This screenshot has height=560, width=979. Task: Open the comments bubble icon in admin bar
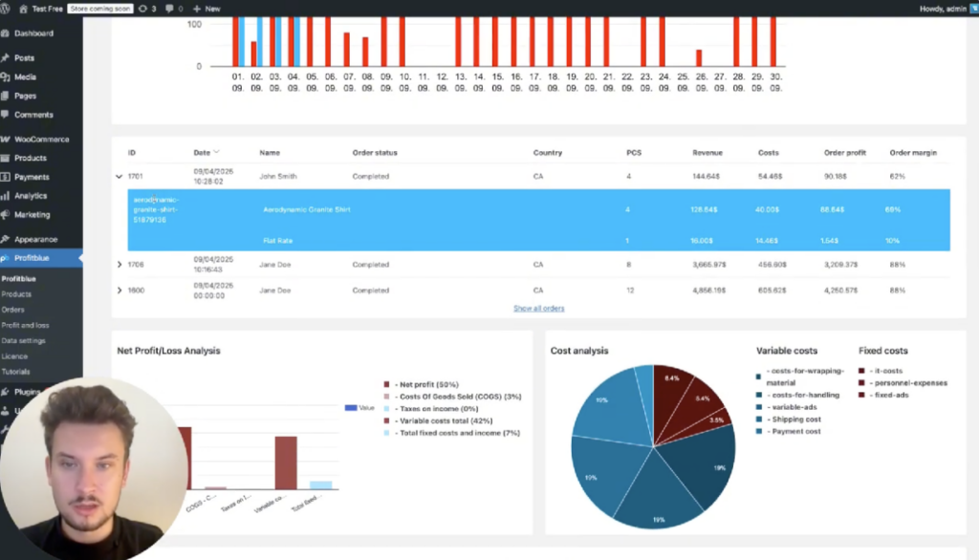point(169,8)
